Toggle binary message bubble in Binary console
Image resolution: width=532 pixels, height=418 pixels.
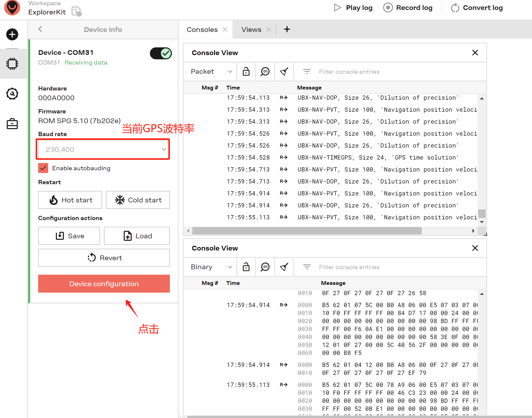(265, 267)
